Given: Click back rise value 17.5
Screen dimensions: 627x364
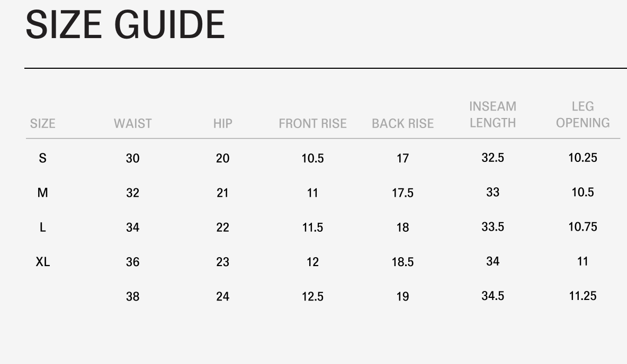Looking at the screenshot, I should (x=402, y=193).
